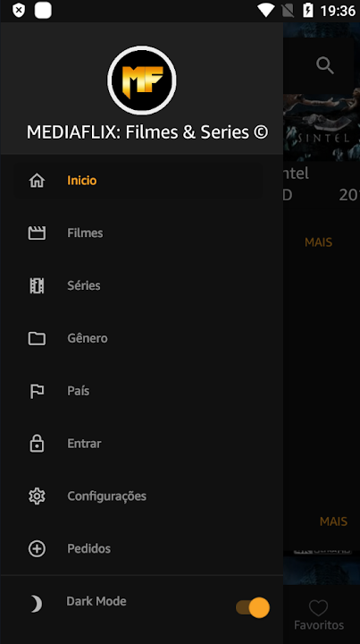Open the Gênero menu entry

141,338
